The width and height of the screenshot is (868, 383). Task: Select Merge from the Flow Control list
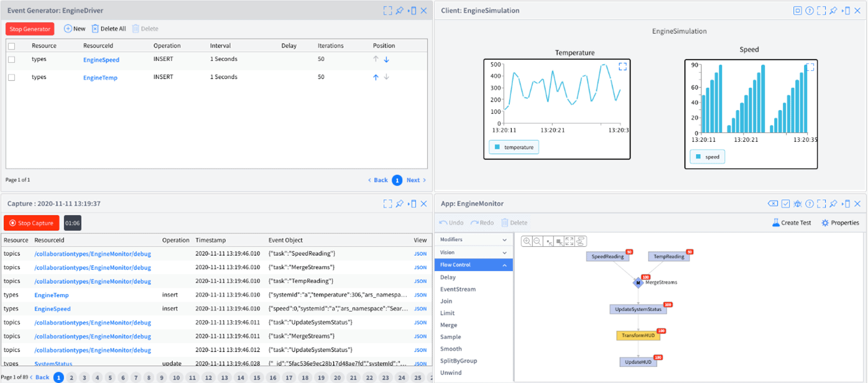(x=450, y=325)
